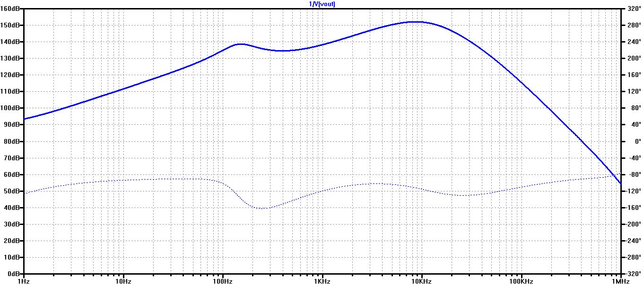The width and height of the screenshot is (644, 286).
Task: Click the 10dB magnitude axis label
Action: 11,257
